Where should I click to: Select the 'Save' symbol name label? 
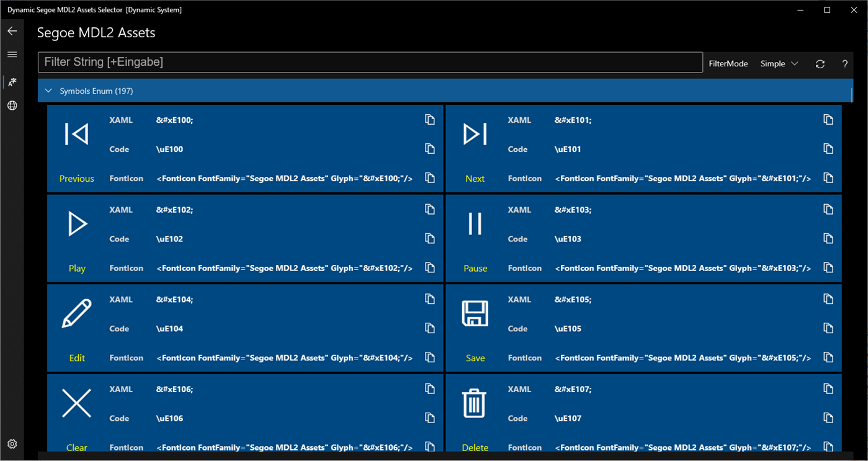pyautogui.click(x=475, y=358)
